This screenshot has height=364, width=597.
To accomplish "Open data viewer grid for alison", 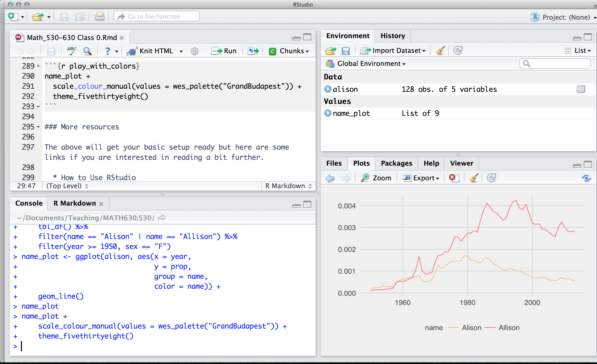I will coord(581,89).
